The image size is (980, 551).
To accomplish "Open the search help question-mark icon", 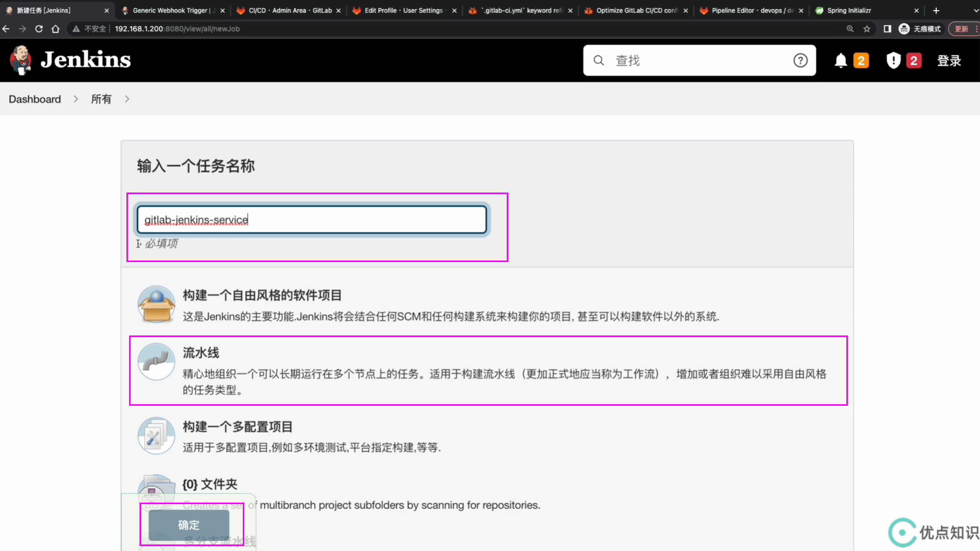I will tap(800, 60).
